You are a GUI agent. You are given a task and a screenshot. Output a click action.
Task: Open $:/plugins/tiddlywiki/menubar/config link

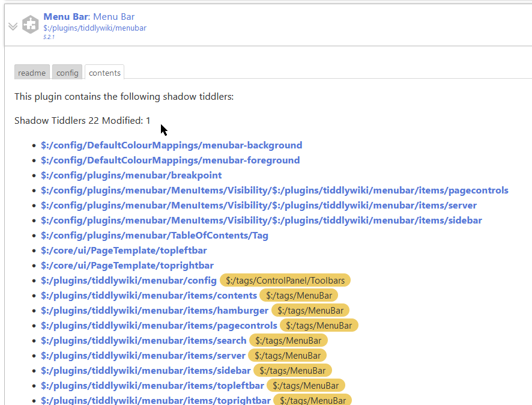[x=128, y=281]
